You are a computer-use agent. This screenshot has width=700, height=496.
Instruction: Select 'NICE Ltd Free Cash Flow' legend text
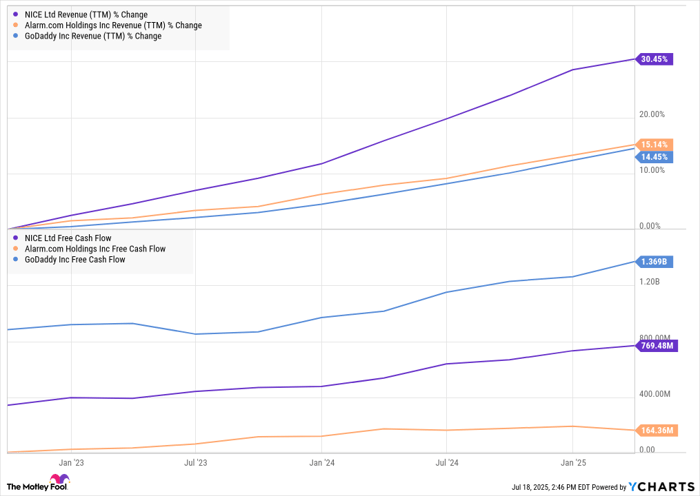(68, 238)
